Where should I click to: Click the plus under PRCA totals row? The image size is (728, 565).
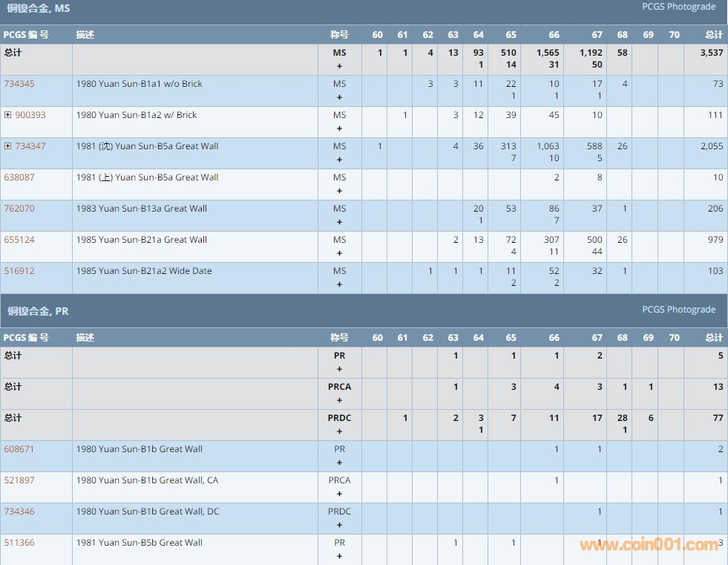click(x=339, y=400)
